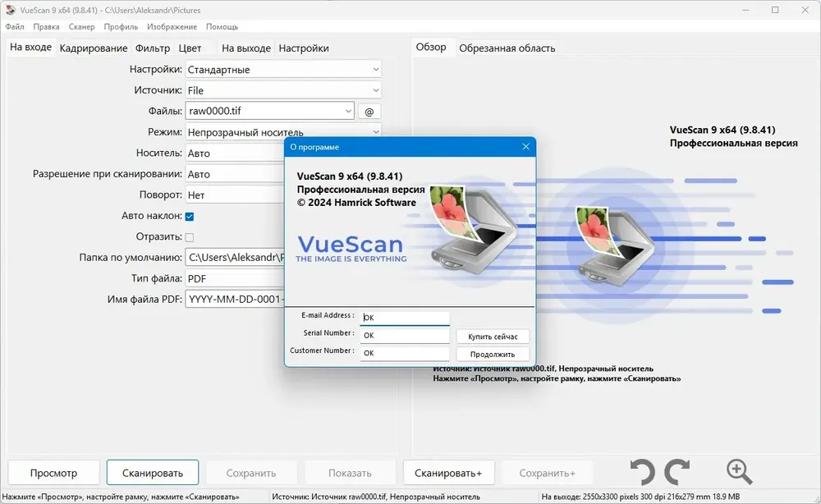This screenshot has height=504, width=821.
Task: Switch to the Кадрирование tab
Action: click(x=94, y=48)
